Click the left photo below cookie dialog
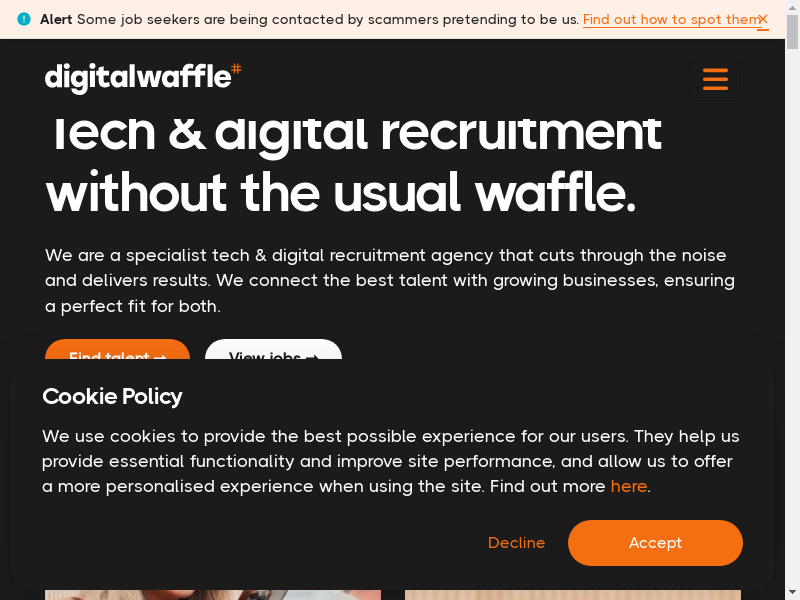The image size is (800, 600). (212, 595)
